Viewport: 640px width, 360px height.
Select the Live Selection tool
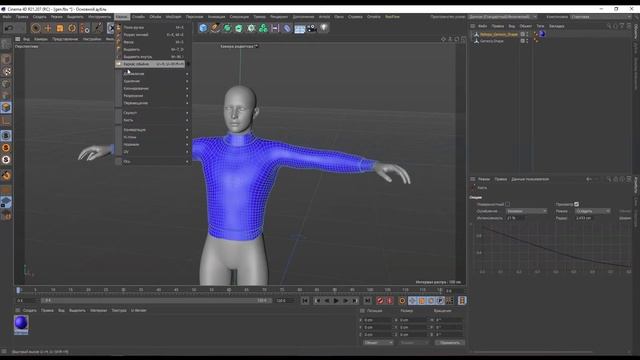tap(36, 28)
